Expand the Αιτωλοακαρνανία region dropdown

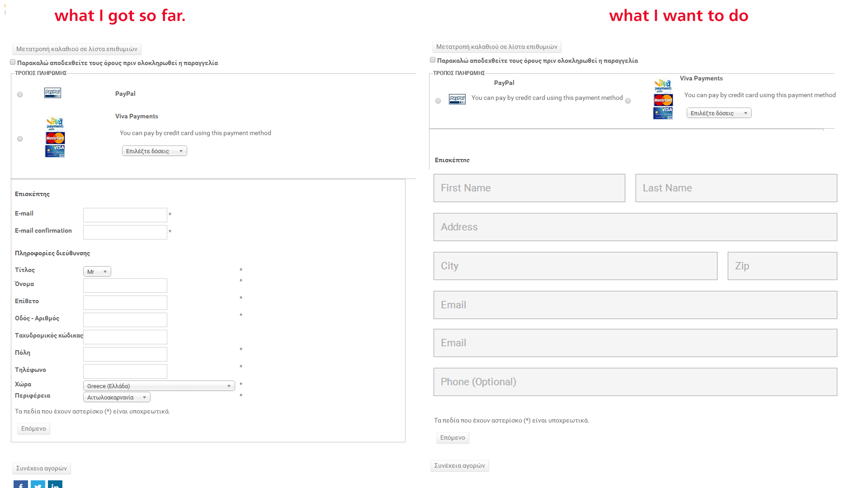tap(117, 397)
